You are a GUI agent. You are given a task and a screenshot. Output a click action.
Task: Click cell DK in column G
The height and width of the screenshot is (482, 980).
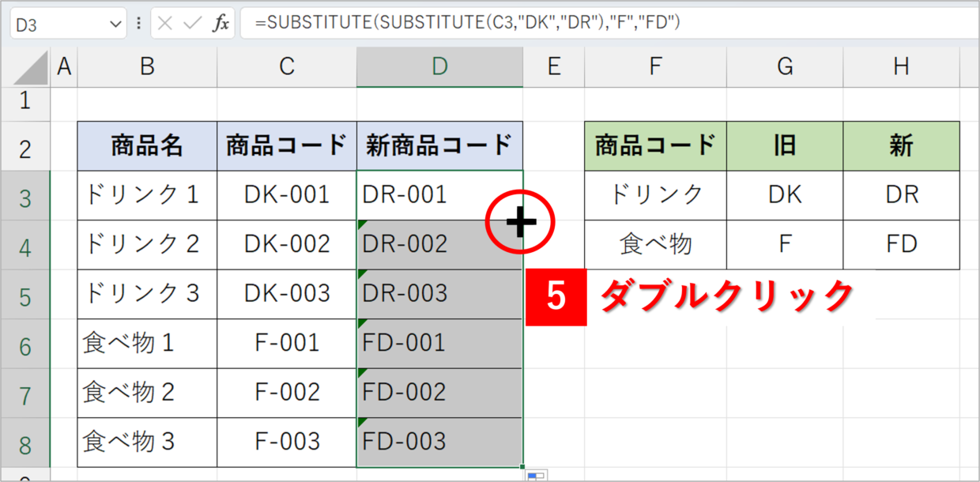785,196
